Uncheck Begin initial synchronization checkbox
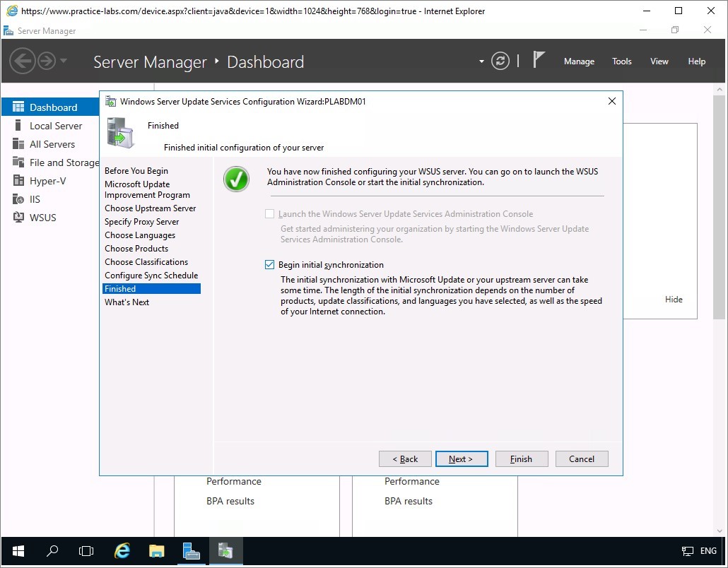This screenshot has width=728, height=568. [269, 265]
